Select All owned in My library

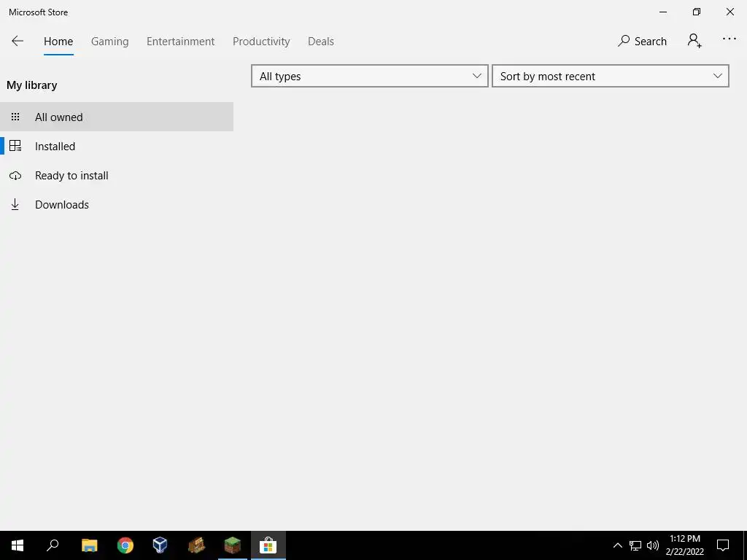[117, 117]
